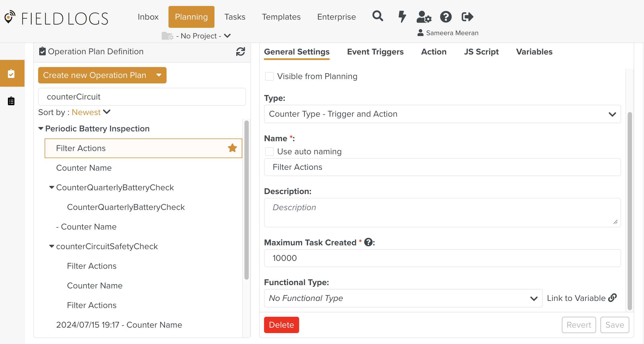Collapse the counterCircuitSafetyCheck node
This screenshot has width=644, height=344.
coord(51,246)
